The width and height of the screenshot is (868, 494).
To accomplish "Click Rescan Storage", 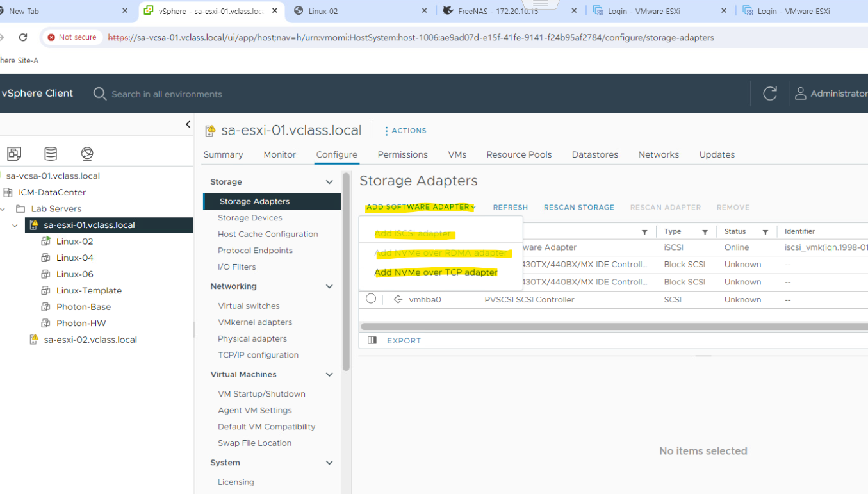I will pyautogui.click(x=579, y=208).
